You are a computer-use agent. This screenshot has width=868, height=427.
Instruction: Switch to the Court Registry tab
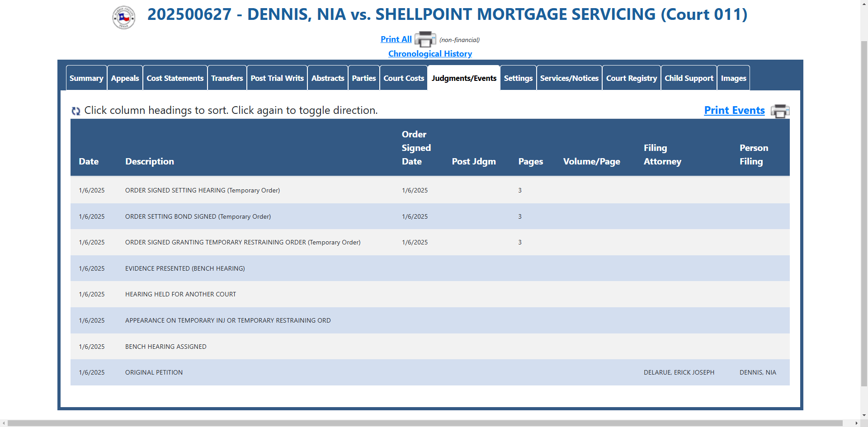(x=632, y=78)
